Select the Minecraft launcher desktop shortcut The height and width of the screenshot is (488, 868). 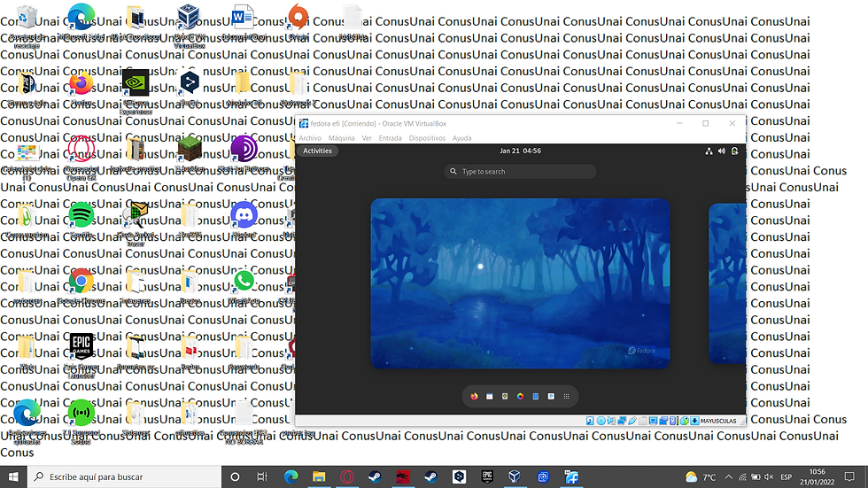(190, 154)
